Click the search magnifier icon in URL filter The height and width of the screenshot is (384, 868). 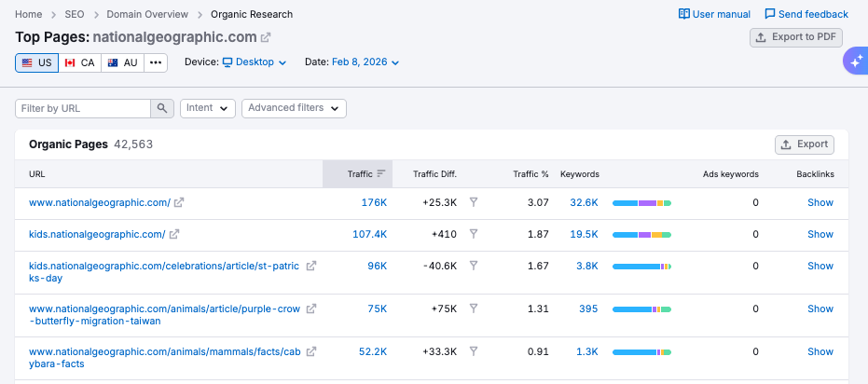pyautogui.click(x=162, y=108)
